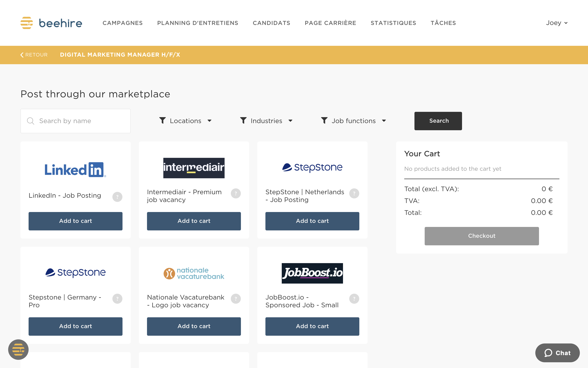This screenshot has height=368, width=588.
Task: Click the Intermediair logo
Action: (x=194, y=168)
